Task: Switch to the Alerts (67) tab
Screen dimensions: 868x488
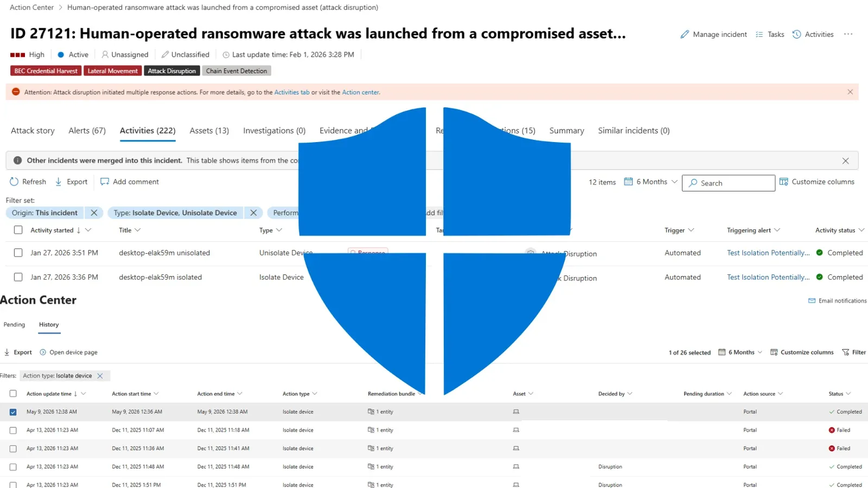Action: point(87,131)
